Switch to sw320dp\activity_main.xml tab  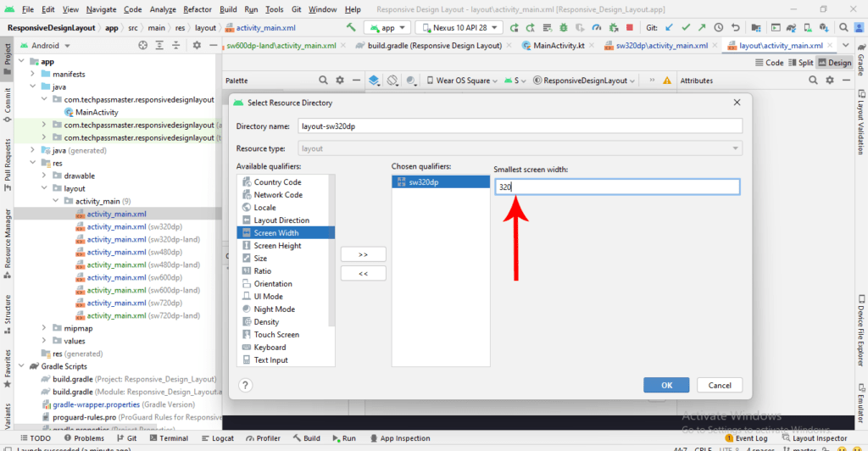tap(660, 46)
